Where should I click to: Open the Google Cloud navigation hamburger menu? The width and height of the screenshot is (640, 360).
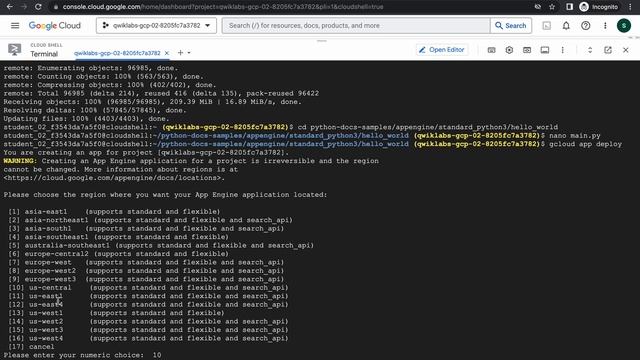tap(15, 25)
